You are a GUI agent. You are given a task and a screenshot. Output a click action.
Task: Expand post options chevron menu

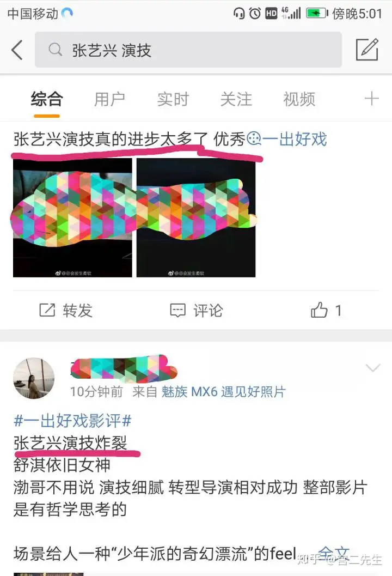pyautogui.click(x=373, y=368)
